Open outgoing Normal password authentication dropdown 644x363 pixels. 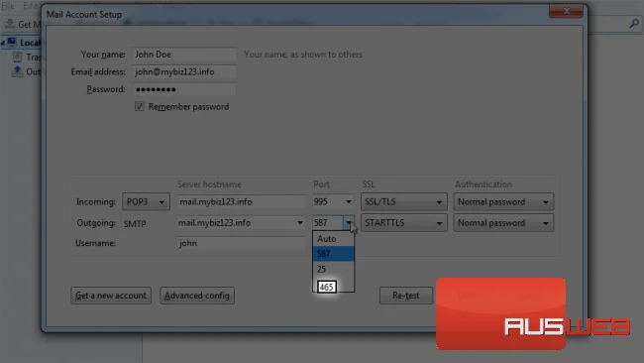pyautogui.click(x=503, y=223)
